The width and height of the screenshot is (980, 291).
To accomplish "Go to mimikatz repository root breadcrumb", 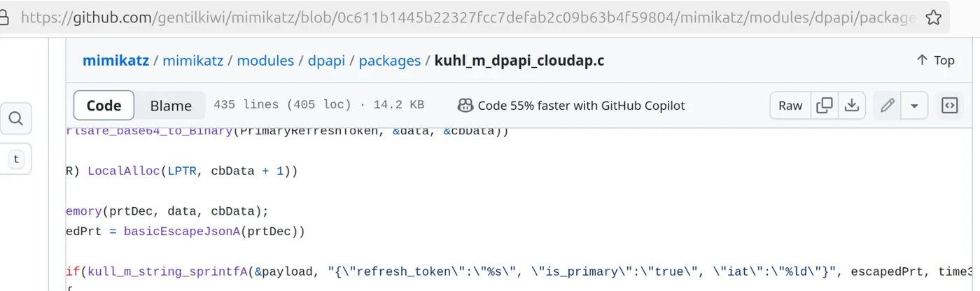I will tap(115, 60).
